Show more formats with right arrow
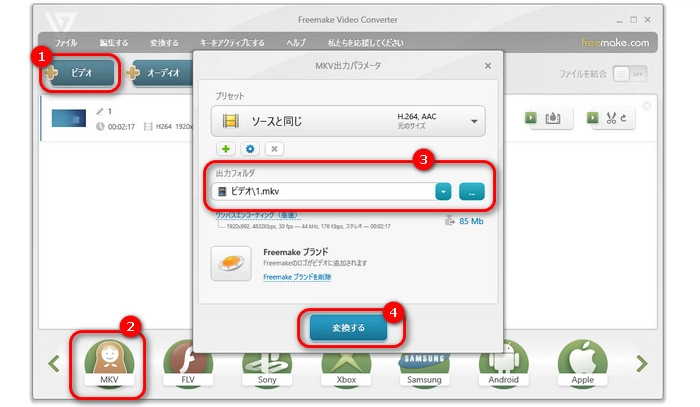Screen dimensions: 700x407 [x=642, y=364]
